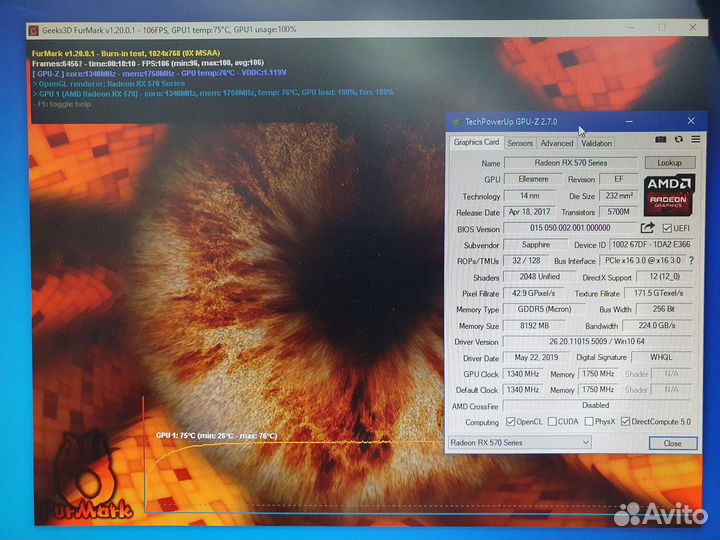Click the Texture Fillrate field 171.5 GTexel/s
This screenshot has height=540, width=720.
(658, 293)
